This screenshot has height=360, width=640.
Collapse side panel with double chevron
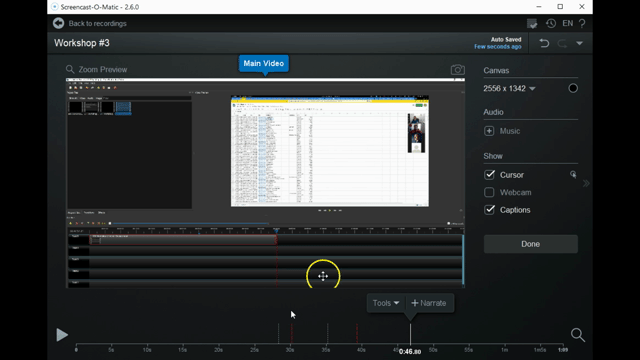(586, 183)
